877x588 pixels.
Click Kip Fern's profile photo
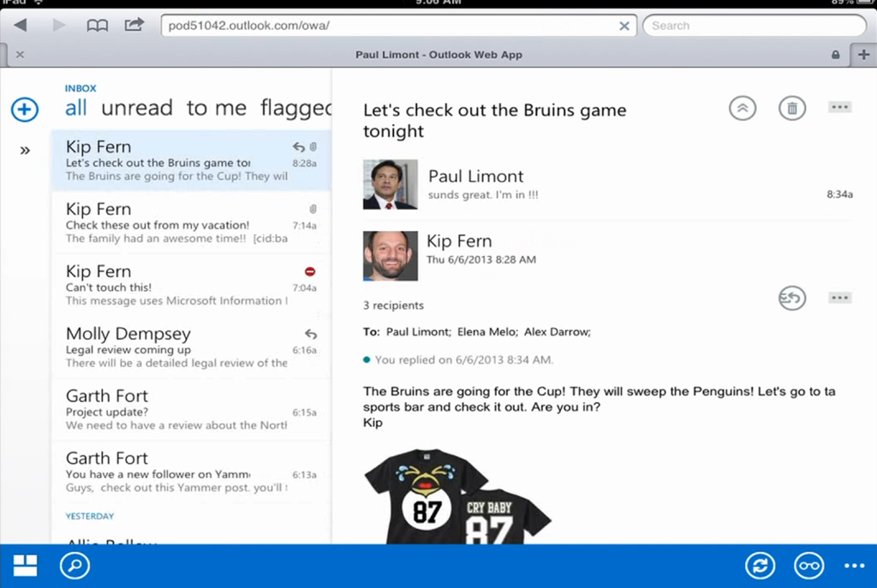[391, 256]
